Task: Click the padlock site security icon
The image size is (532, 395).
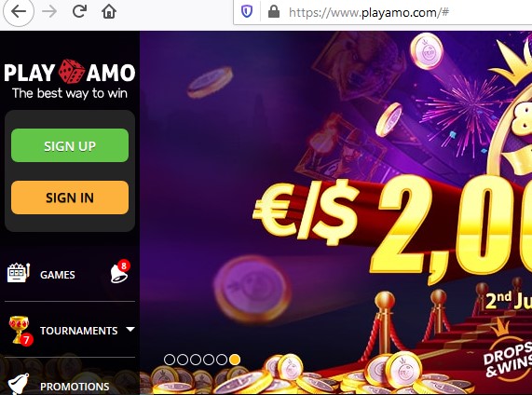Action: 274,12
